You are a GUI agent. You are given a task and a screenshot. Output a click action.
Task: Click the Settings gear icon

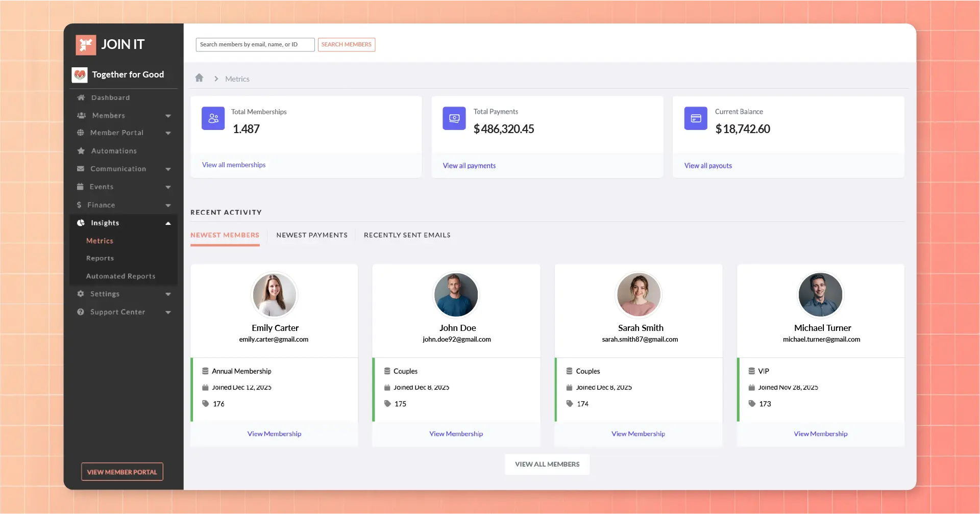81,294
